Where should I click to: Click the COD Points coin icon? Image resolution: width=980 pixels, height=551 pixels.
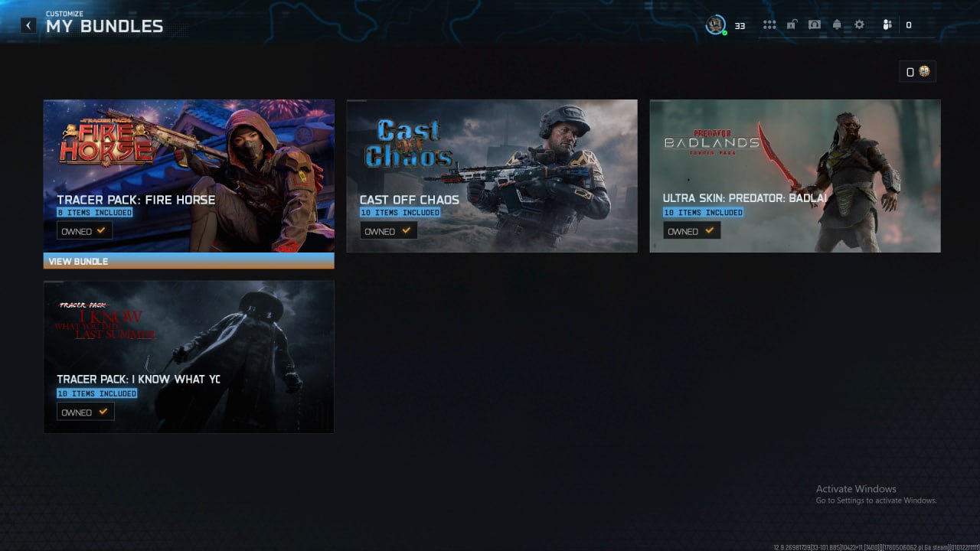click(x=924, y=71)
